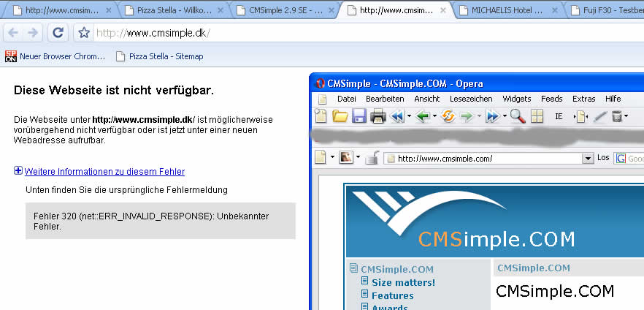Switch to the MICHAELIS Hotel tab
Image resolution: width=644 pixels, height=310 pixels.
[508, 11]
